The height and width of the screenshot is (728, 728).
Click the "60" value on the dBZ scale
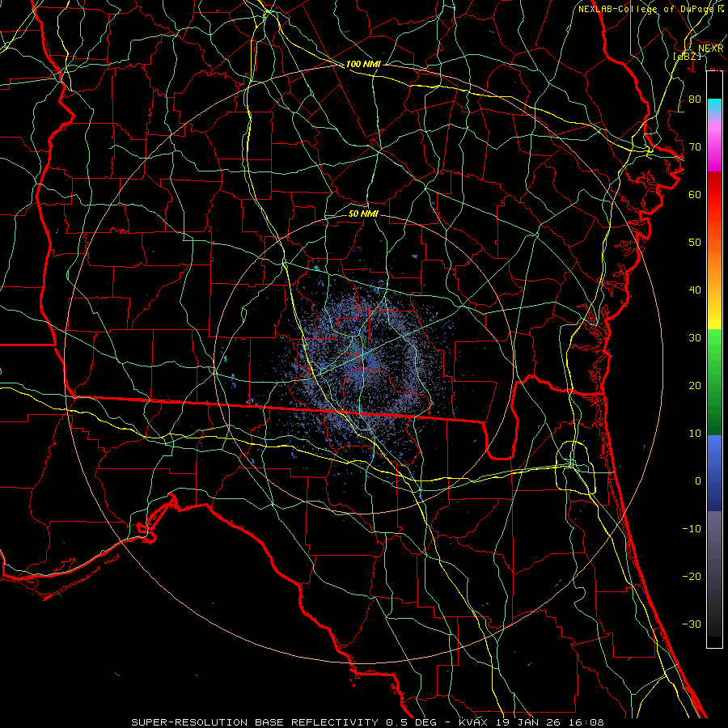tap(695, 194)
